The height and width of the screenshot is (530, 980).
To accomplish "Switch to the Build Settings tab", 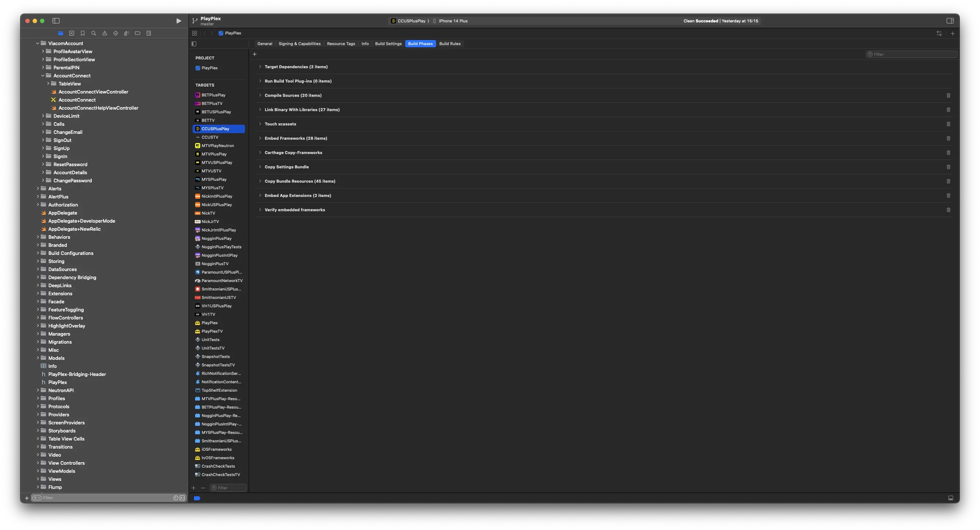I will pyautogui.click(x=388, y=43).
